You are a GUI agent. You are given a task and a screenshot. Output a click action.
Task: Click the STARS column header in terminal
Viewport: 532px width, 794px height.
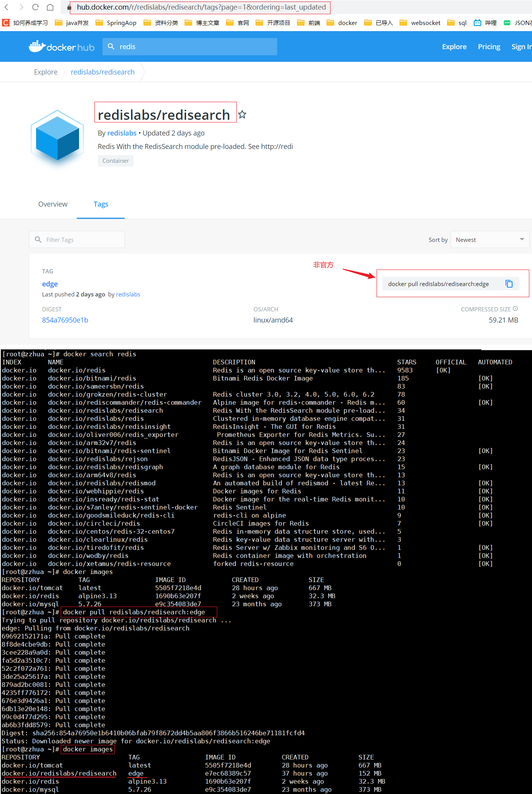[406, 362]
